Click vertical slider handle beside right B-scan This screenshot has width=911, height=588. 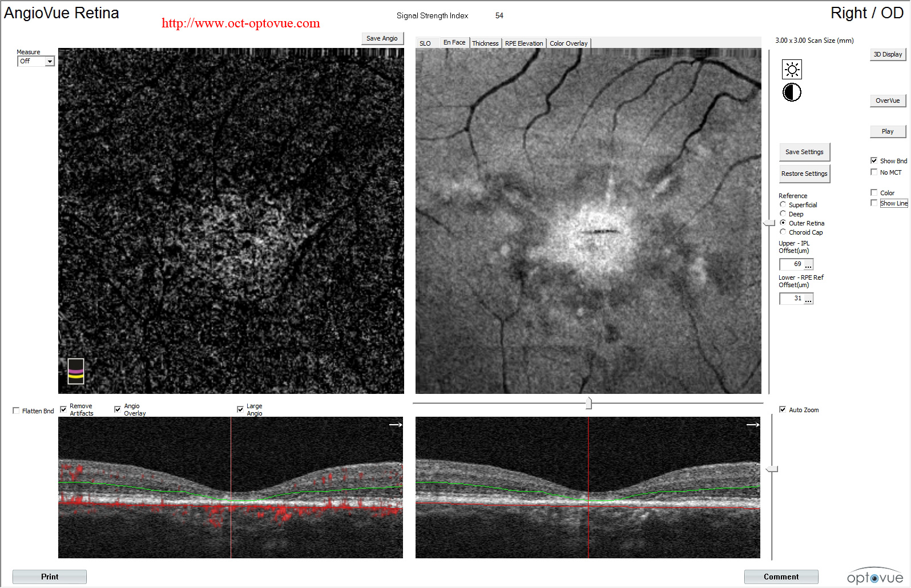point(772,469)
